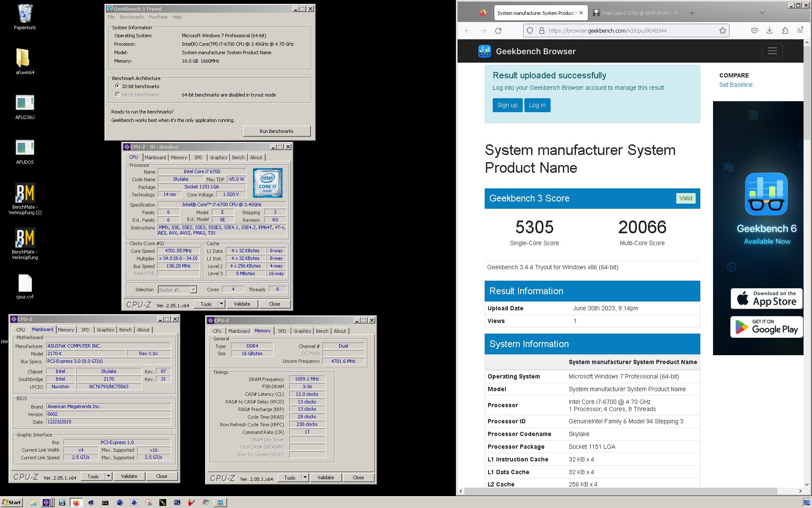Select the AFUDOS desktop icon
This screenshot has height=508, width=812.
[25, 151]
